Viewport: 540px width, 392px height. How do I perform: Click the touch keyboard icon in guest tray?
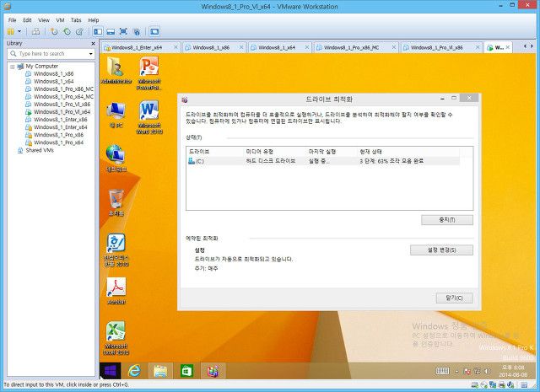[442, 371]
